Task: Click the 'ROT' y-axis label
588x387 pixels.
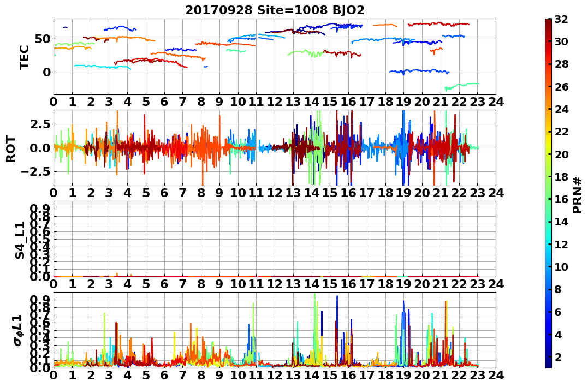Action: 11,149
